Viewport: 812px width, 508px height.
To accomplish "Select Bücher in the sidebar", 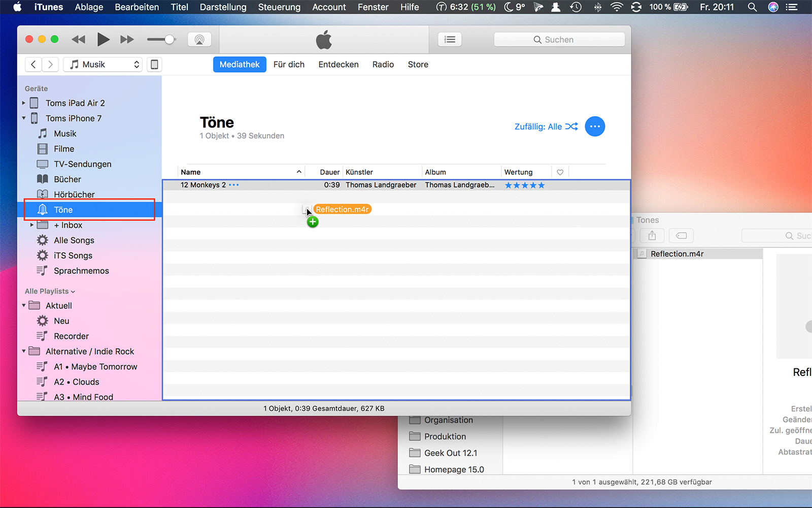I will [67, 179].
